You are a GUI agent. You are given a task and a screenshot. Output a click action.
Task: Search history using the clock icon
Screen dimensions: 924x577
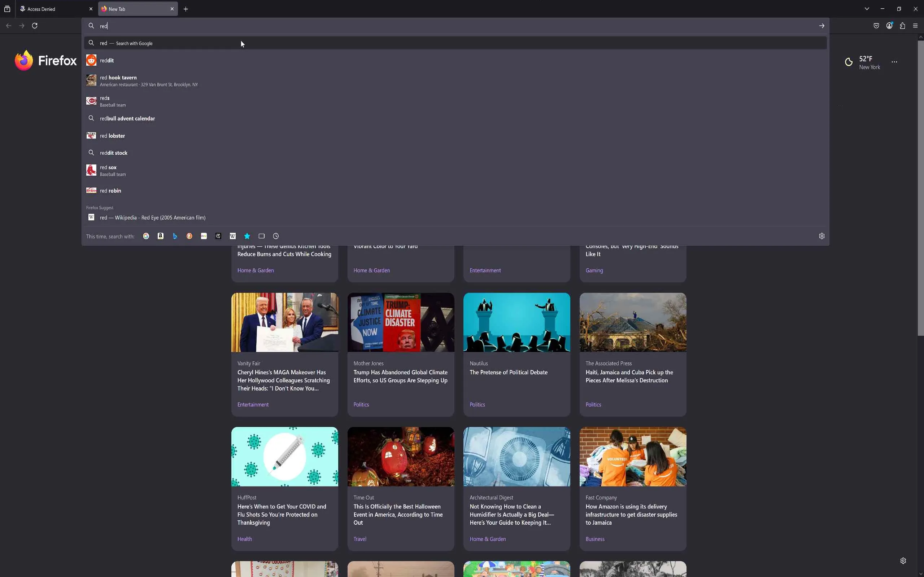pos(276,236)
